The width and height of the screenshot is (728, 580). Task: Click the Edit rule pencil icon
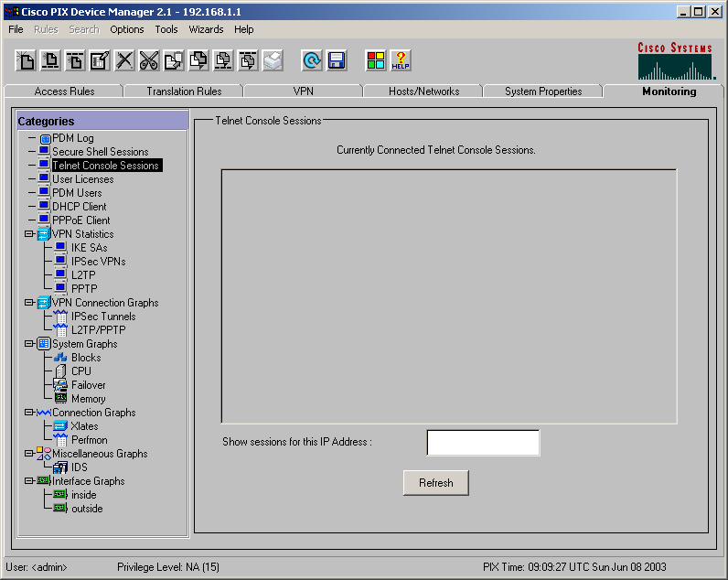click(100, 60)
